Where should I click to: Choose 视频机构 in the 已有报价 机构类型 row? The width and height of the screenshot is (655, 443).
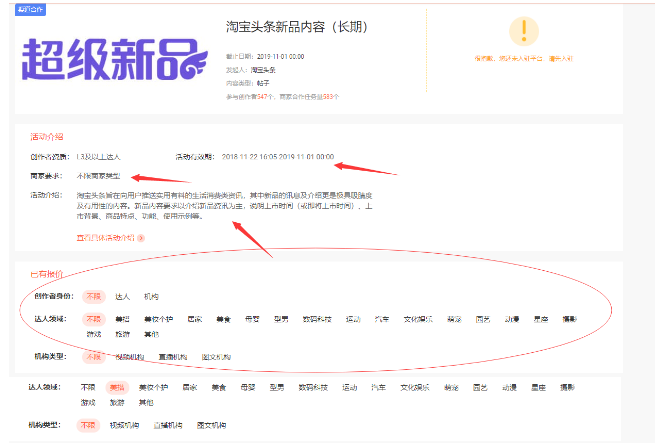[x=130, y=357]
